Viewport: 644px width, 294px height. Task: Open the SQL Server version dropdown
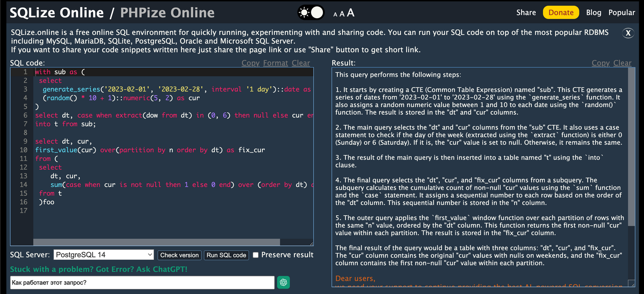coord(103,255)
